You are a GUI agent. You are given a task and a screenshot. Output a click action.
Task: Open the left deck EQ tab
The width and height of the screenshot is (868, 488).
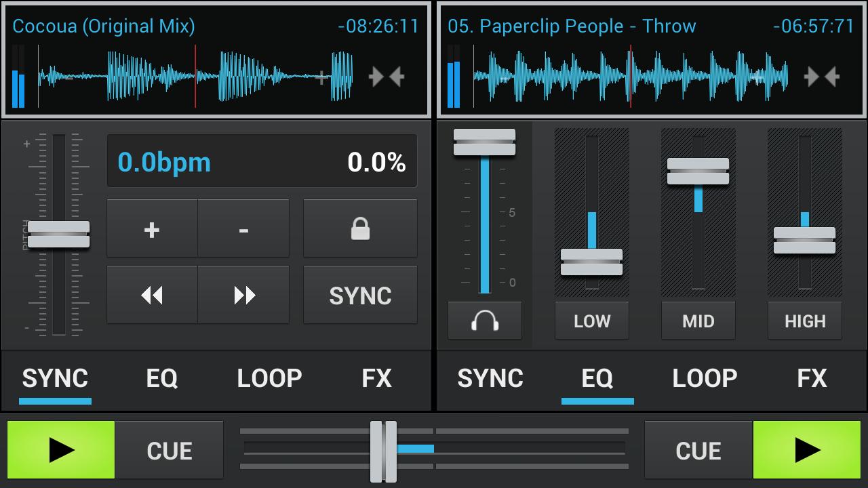coord(162,378)
